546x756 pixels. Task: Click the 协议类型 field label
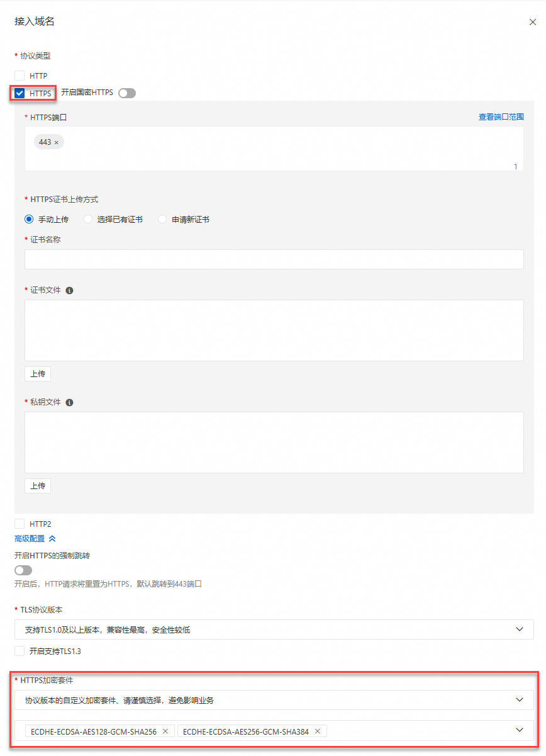35,55
